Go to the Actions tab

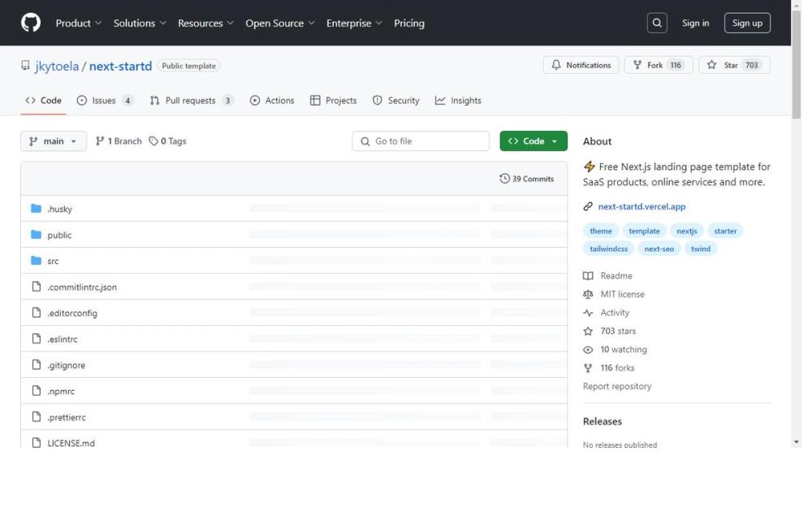tap(272, 101)
